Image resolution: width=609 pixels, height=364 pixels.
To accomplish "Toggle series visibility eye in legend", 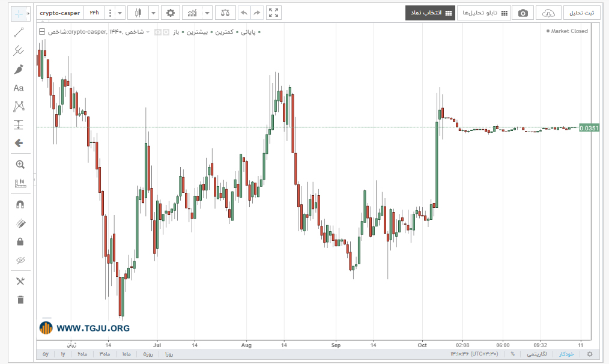I will [158, 32].
